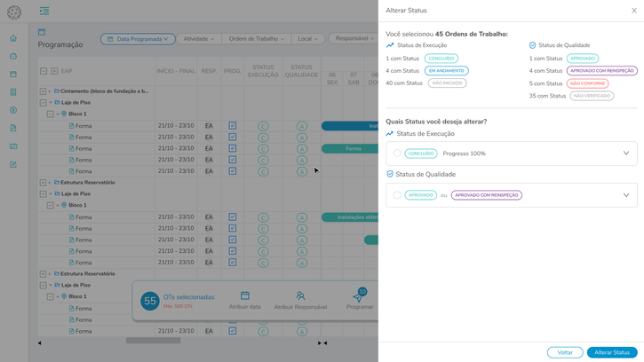Open the Home icon in sidebar

click(13, 38)
